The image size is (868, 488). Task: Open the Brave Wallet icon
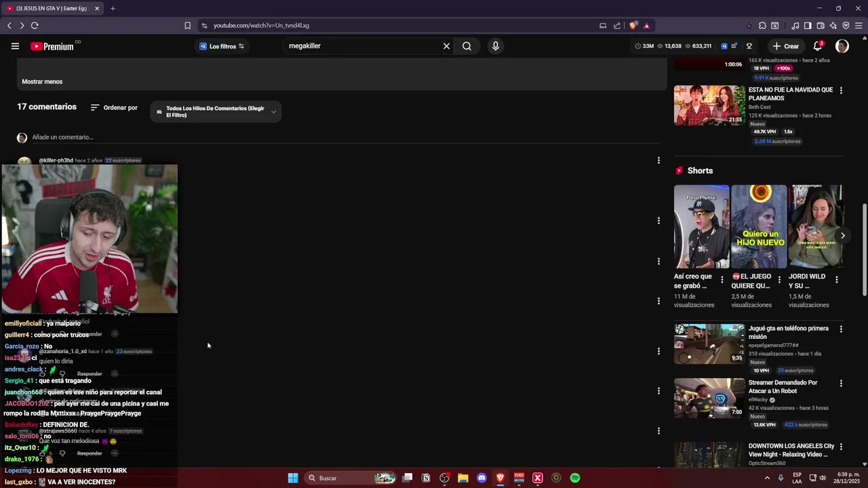pos(821,25)
